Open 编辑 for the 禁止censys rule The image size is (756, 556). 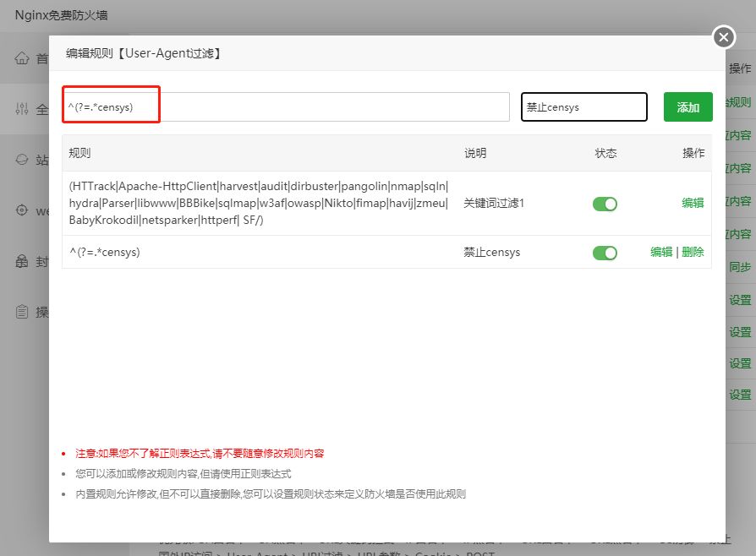pyautogui.click(x=661, y=253)
